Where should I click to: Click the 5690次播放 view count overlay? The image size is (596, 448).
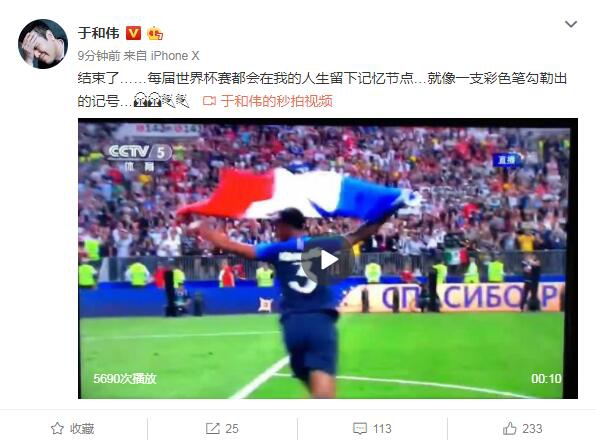pyautogui.click(x=125, y=378)
